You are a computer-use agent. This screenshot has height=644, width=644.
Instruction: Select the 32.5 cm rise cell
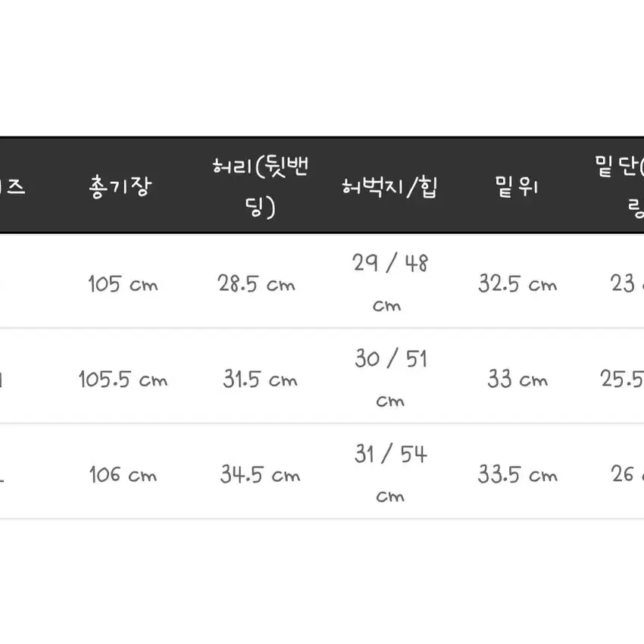tap(517, 284)
